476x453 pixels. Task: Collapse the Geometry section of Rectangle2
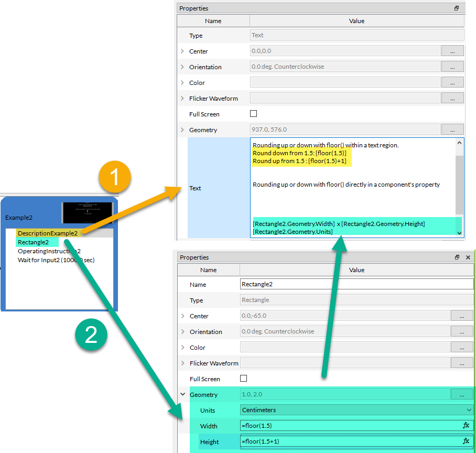[x=182, y=395]
